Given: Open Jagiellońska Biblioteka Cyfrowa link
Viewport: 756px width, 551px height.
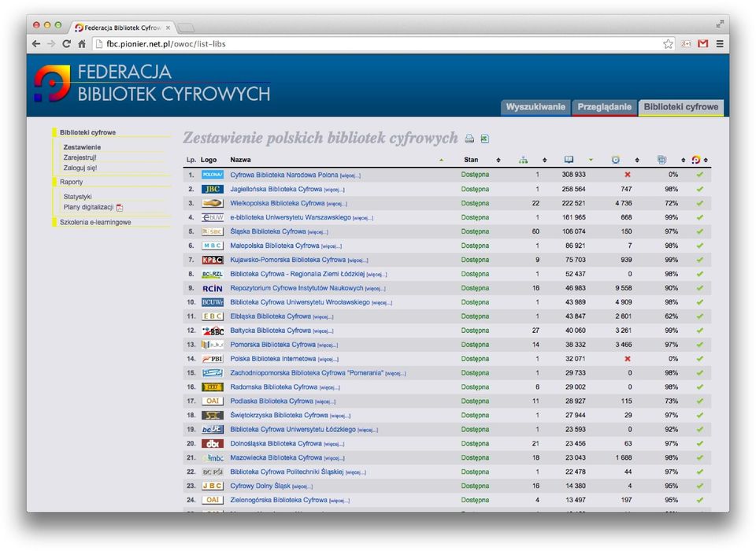Looking at the screenshot, I should pyautogui.click(x=276, y=189).
